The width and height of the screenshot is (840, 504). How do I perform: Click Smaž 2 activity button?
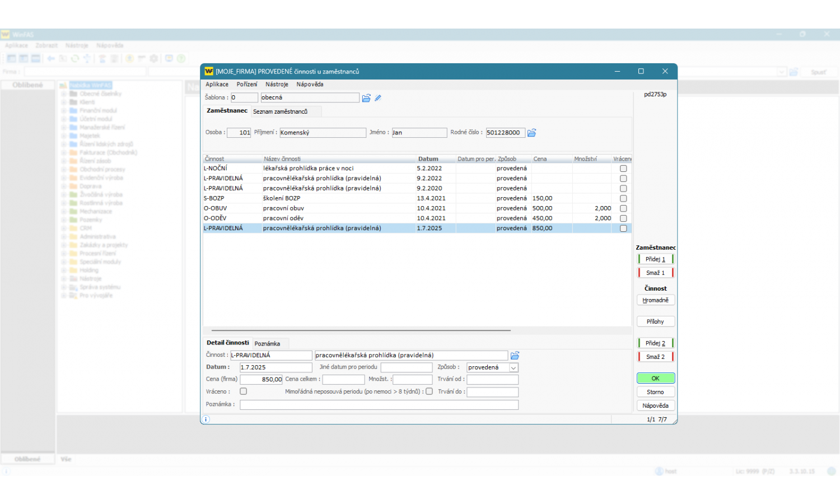(x=656, y=357)
